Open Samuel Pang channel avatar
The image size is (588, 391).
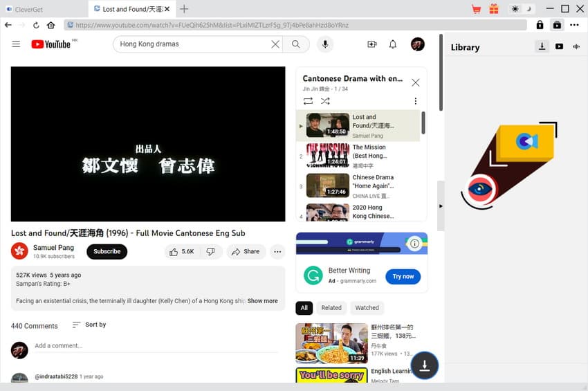[x=19, y=251]
